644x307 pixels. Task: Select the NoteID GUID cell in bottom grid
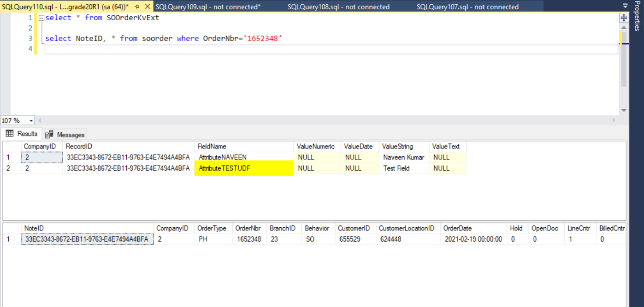click(88, 239)
